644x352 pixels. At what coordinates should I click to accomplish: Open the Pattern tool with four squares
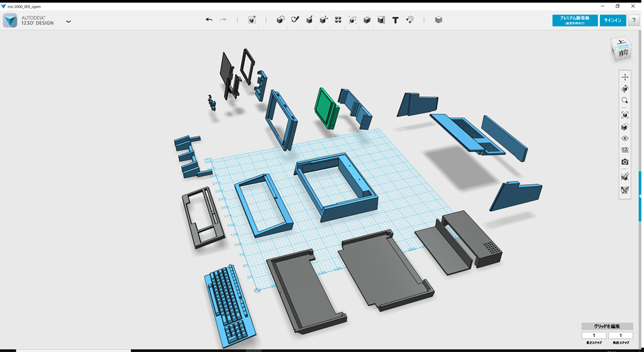(338, 20)
